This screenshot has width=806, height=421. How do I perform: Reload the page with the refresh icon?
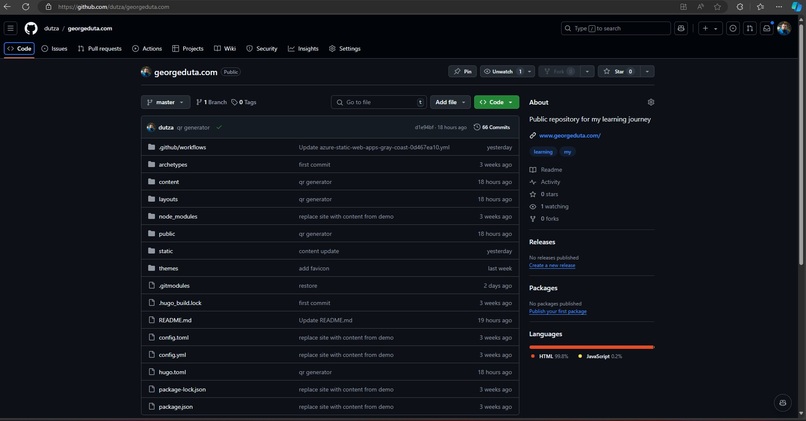click(25, 7)
